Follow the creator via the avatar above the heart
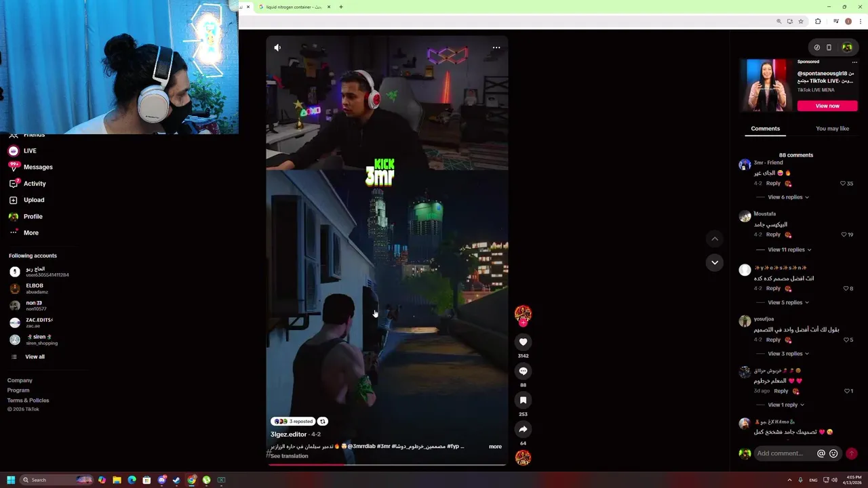The width and height of the screenshot is (868, 488). [x=523, y=314]
